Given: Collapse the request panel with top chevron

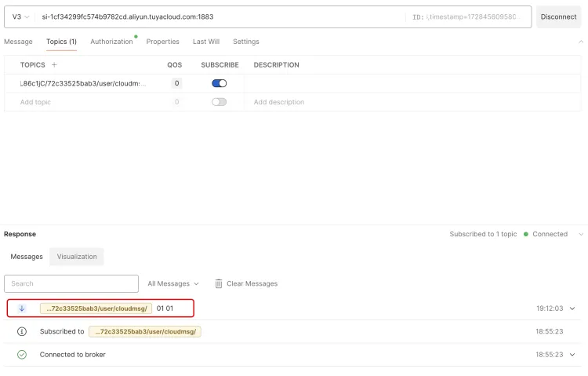Looking at the screenshot, I should (581, 42).
